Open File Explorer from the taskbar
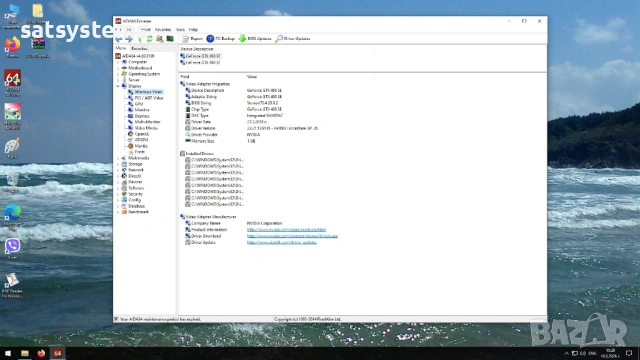Screen dimensions: 640x360 pos(25,353)
